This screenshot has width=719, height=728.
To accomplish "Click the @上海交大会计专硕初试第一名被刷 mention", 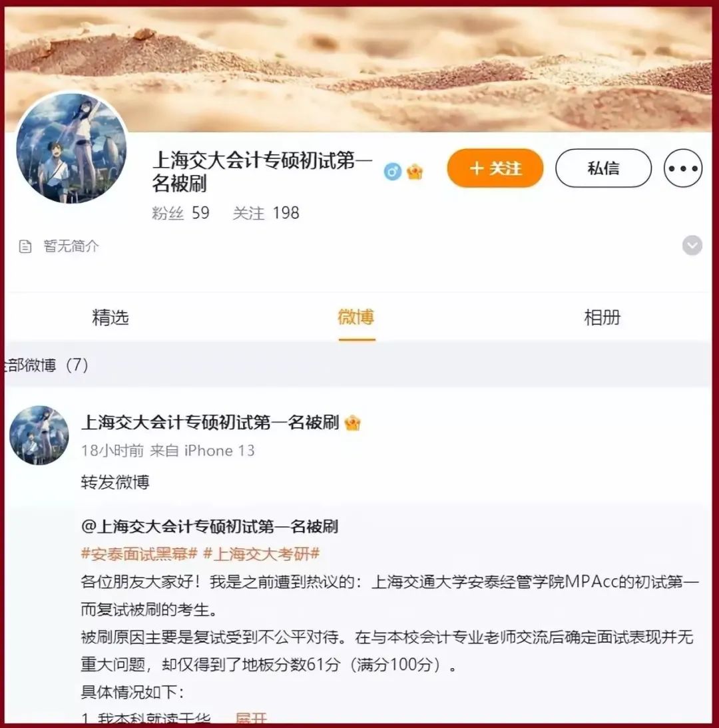I will [x=210, y=526].
